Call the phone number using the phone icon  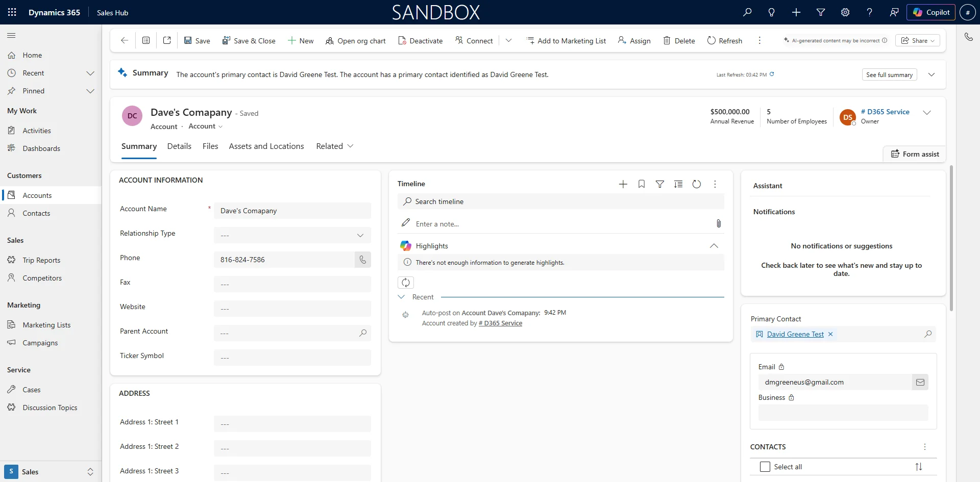click(x=362, y=260)
